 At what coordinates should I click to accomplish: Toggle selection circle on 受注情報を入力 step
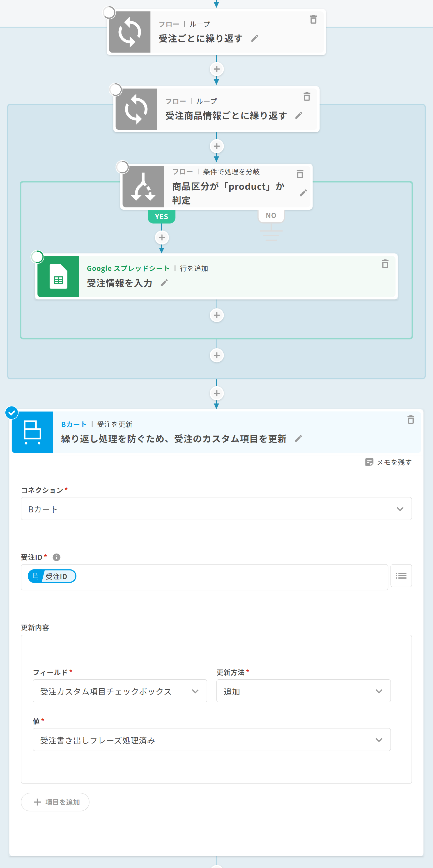point(37,257)
